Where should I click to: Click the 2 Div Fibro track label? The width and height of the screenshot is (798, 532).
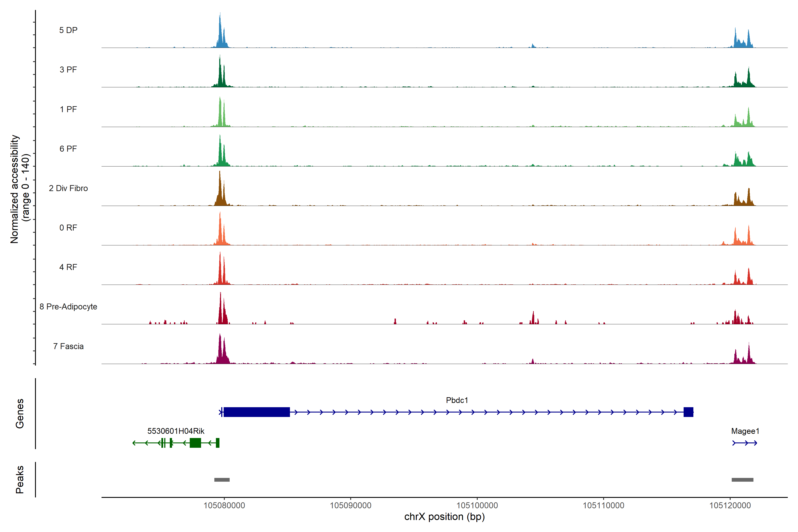tap(68, 188)
